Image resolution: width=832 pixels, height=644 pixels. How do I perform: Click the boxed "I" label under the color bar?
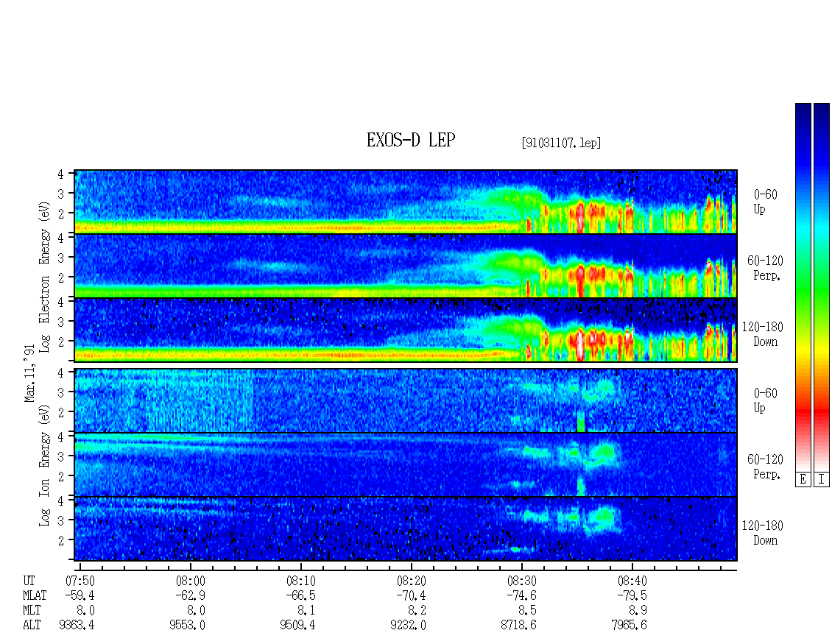[822, 480]
